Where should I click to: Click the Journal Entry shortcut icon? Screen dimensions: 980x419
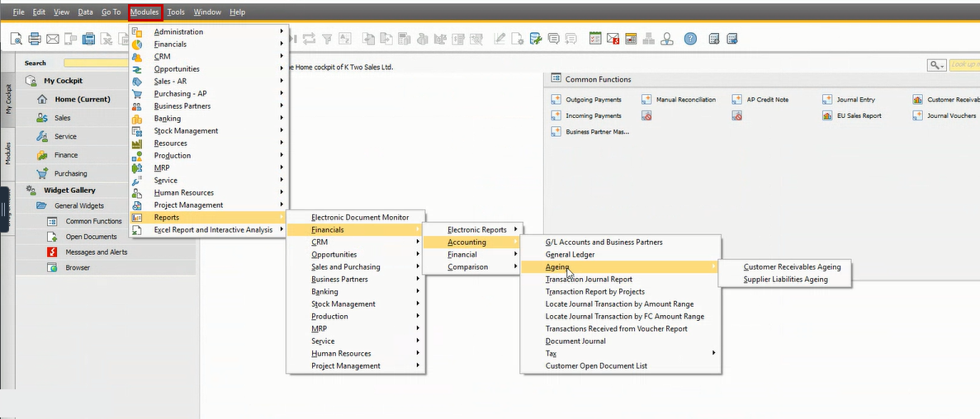click(x=827, y=99)
